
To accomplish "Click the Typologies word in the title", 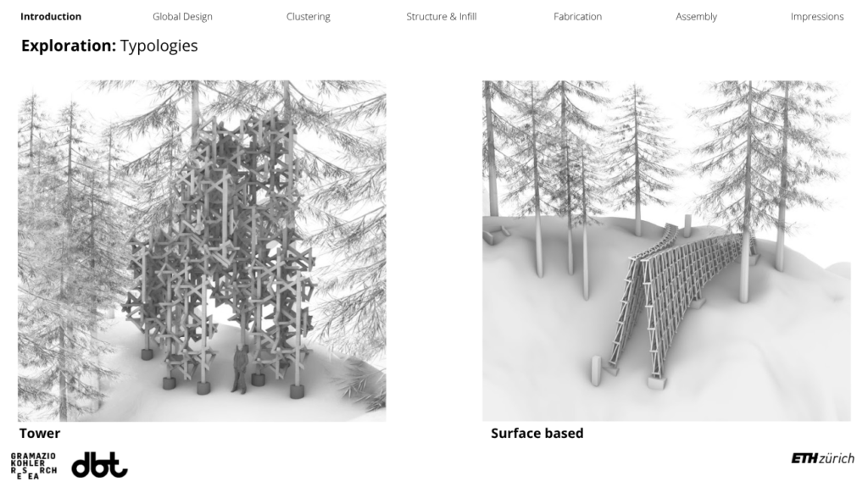I will click(159, 46).
